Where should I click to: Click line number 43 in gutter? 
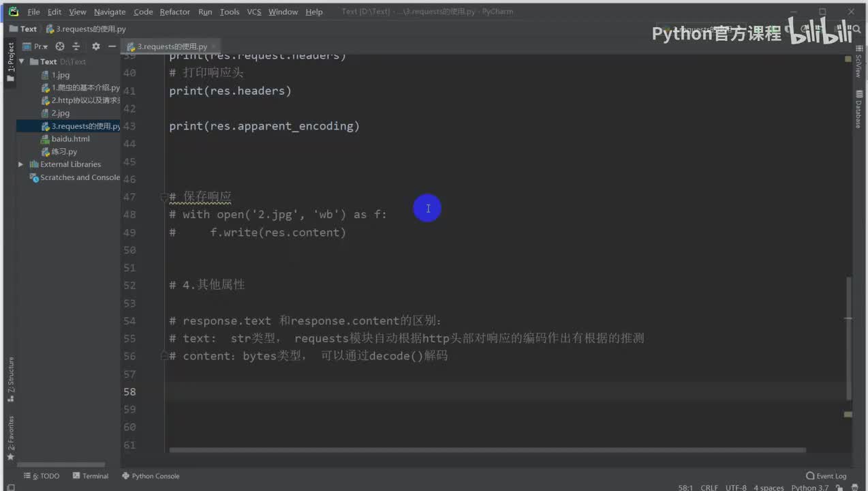pyautogui.click(x=129, y=126)
